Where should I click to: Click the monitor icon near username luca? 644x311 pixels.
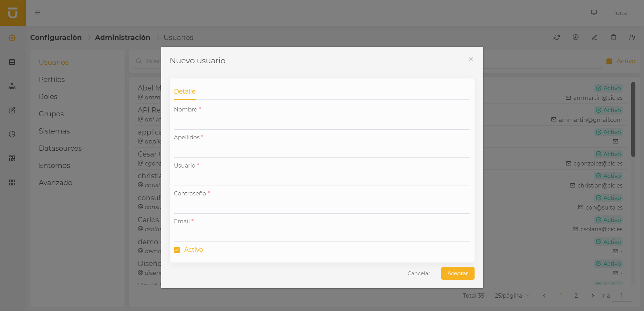[594, 12]
